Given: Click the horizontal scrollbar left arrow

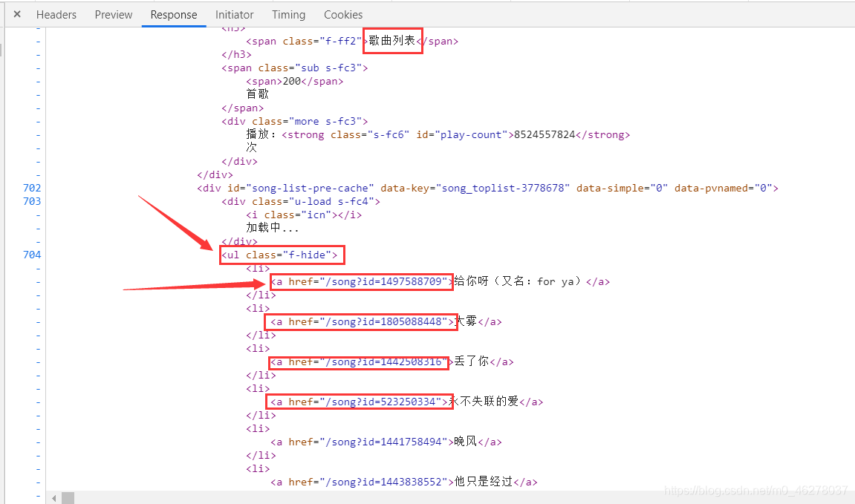Looking at the screenshot, I should [x=53, y=498].
